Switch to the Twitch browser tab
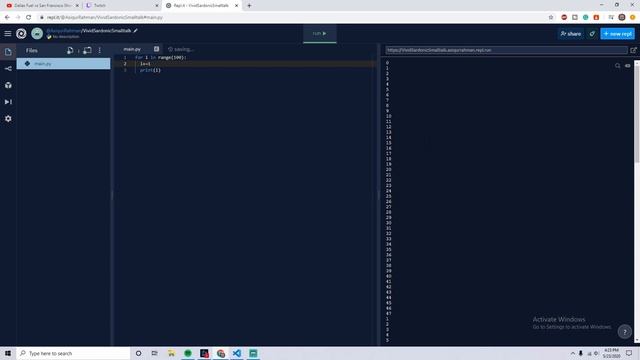The height and width of the screenshot is (360, 640). [x=121, y=6]
